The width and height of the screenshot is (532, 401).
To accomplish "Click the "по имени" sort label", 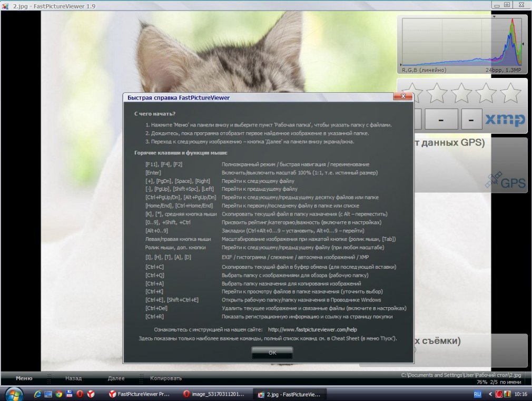I will point(510,382).
